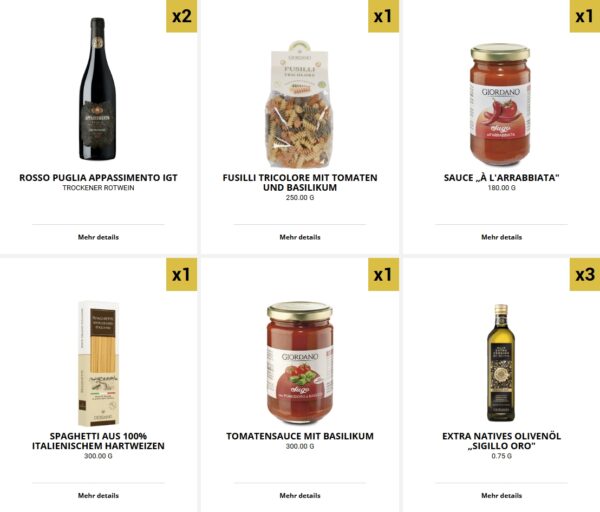Viewport: 600px width, 512px height.
Task: Click the x1 badge on Fusilli Tricolore
Action: coord(383,16)
